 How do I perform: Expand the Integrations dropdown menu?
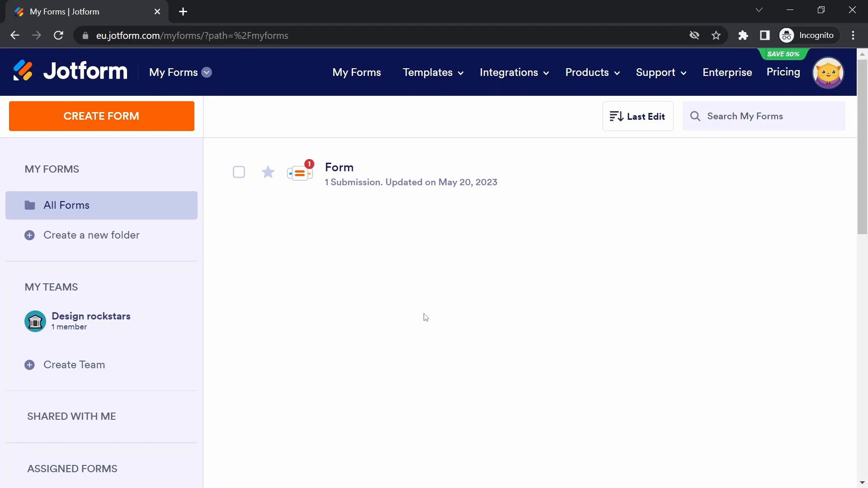(514, 72)
